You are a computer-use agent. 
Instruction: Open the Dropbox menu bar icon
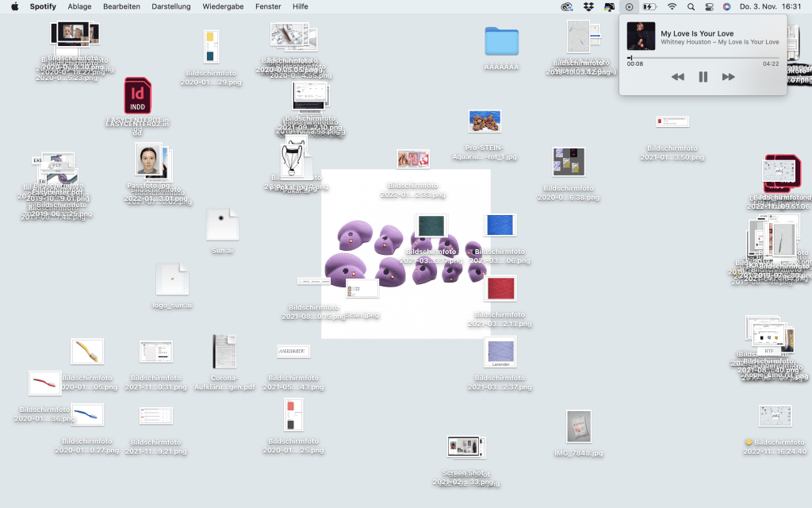(588, 6)
